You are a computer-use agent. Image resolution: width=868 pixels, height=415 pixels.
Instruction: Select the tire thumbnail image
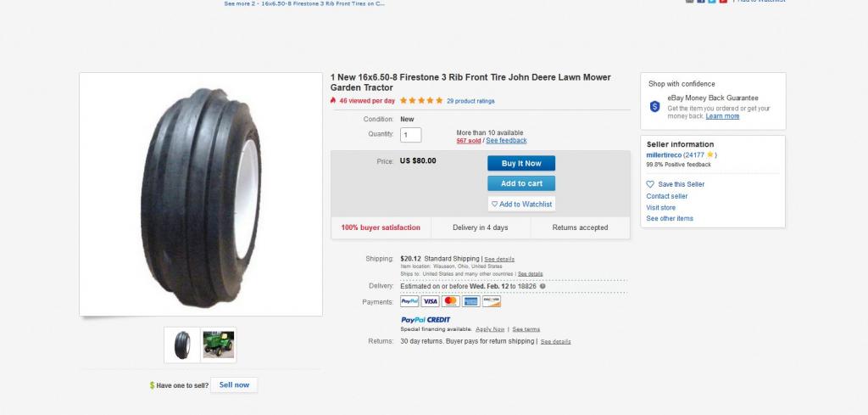182,345
